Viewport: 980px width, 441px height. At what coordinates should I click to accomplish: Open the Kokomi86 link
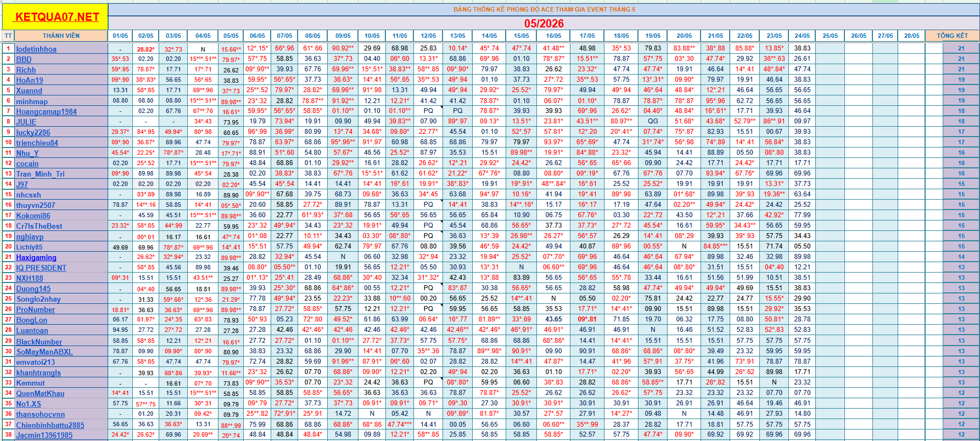coord(33,216)
